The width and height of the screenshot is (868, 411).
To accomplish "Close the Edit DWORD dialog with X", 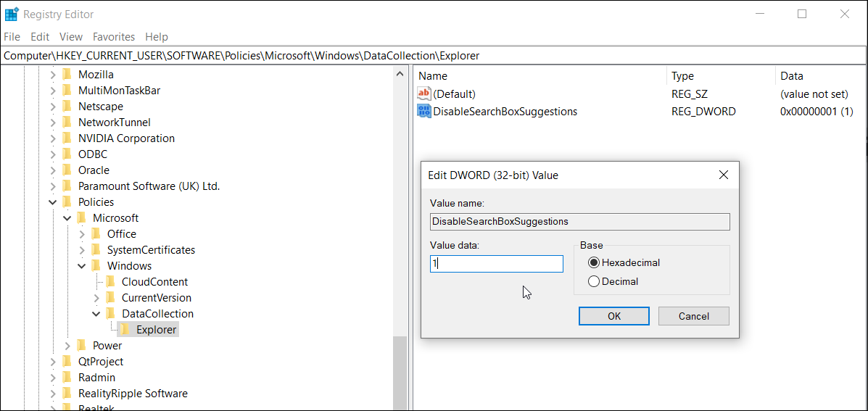I will (x=723, y=175).
